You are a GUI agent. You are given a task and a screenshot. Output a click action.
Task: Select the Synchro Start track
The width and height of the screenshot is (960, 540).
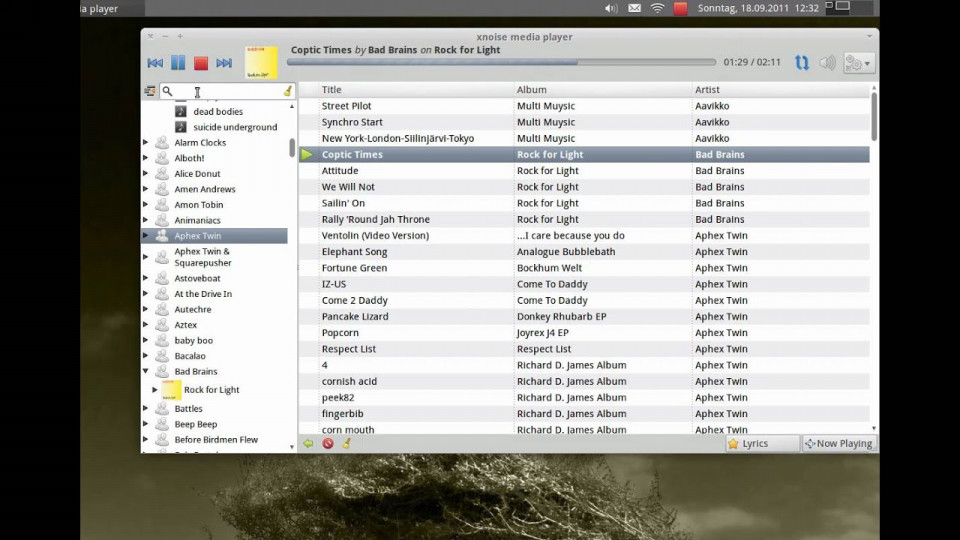coord(584,122)
